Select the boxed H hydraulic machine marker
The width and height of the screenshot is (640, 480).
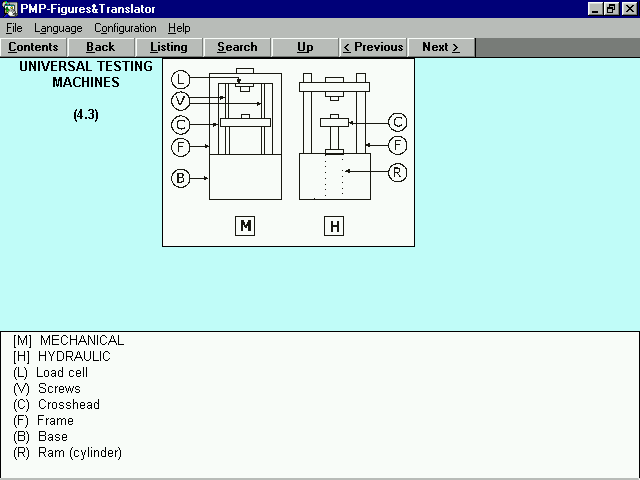coord(334,226)
